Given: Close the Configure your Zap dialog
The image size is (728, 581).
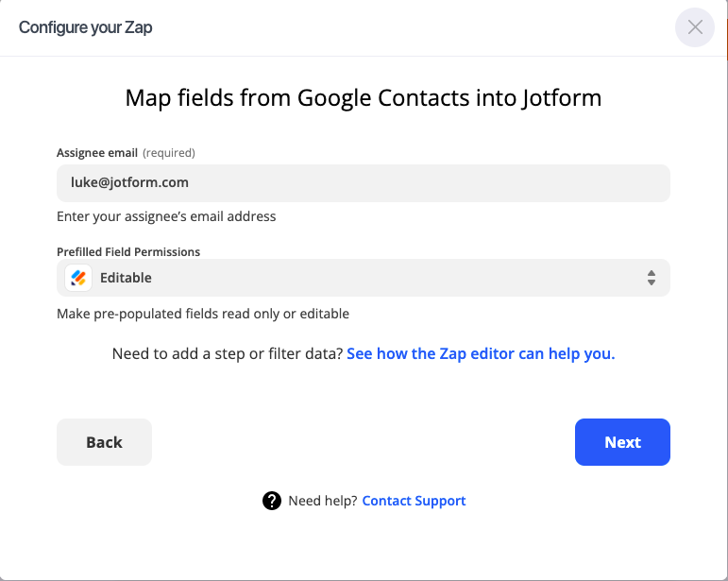Looking at the screenshot, I should [x=695, y=27].
